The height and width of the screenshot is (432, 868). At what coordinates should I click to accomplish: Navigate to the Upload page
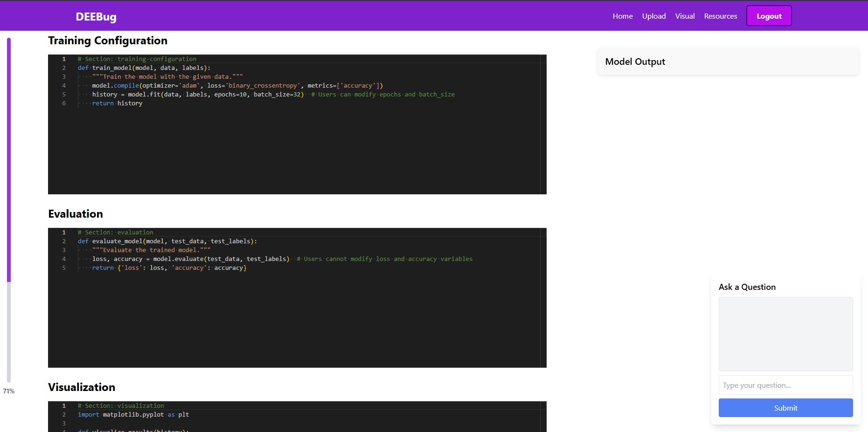(653, 16)
